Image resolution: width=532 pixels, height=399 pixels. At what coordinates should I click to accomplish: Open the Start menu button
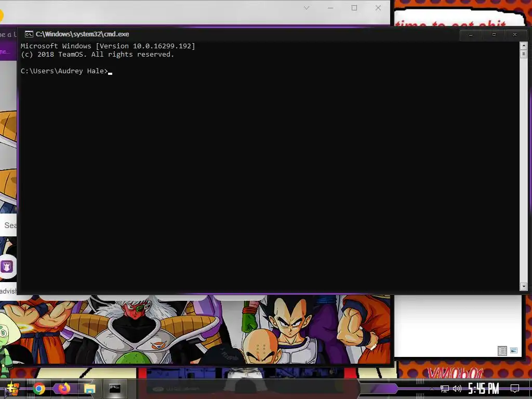click(13, 389)
